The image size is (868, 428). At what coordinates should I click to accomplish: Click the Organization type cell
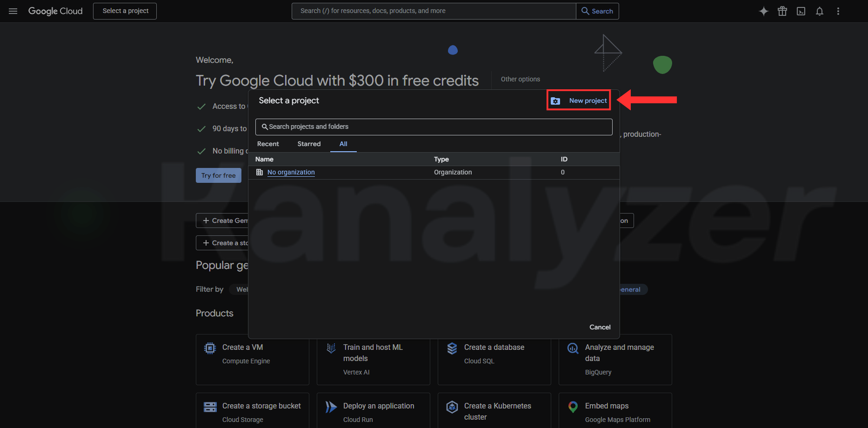[x=453, y=172]
